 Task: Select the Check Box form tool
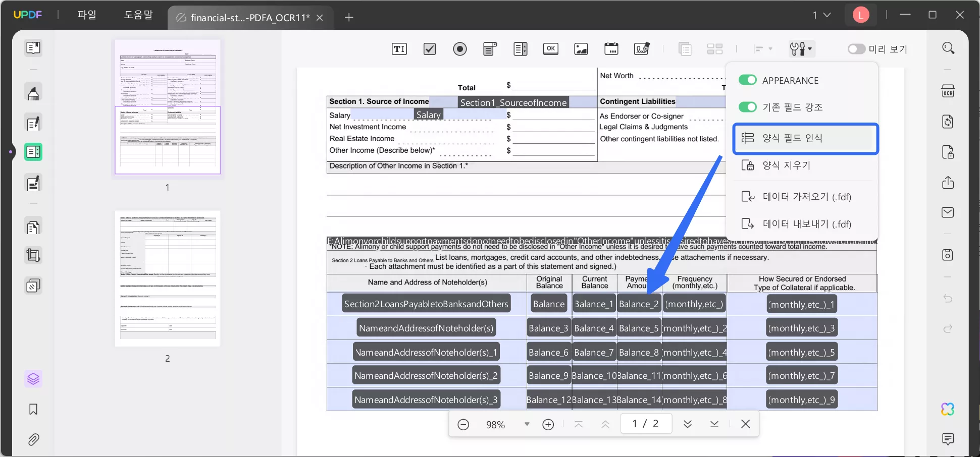point(430,49)
